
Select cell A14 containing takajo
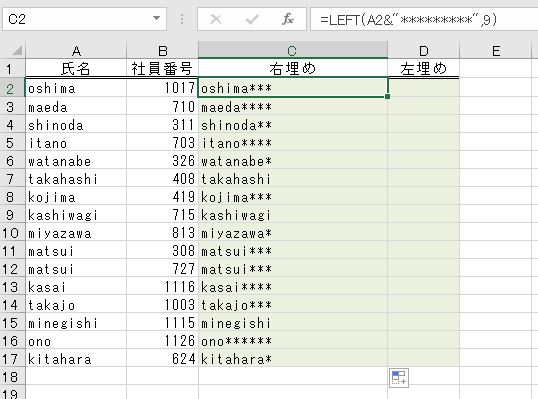pos(76,305)
